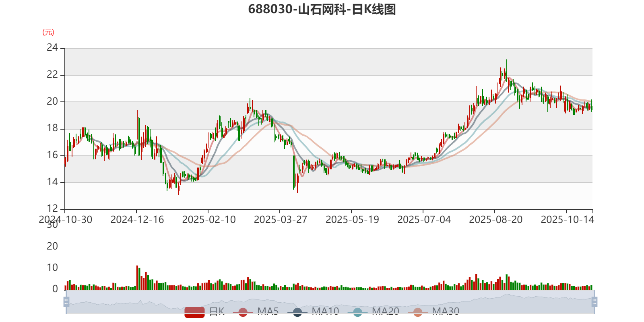
Task: Click the highest candlestick peaking above 22
Action: 507,70
